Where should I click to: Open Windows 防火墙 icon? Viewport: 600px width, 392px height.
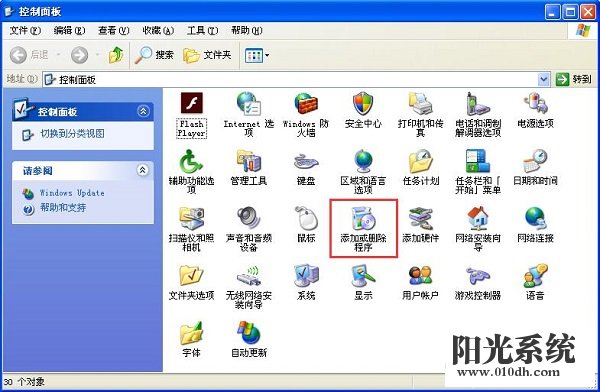(306, 103)
